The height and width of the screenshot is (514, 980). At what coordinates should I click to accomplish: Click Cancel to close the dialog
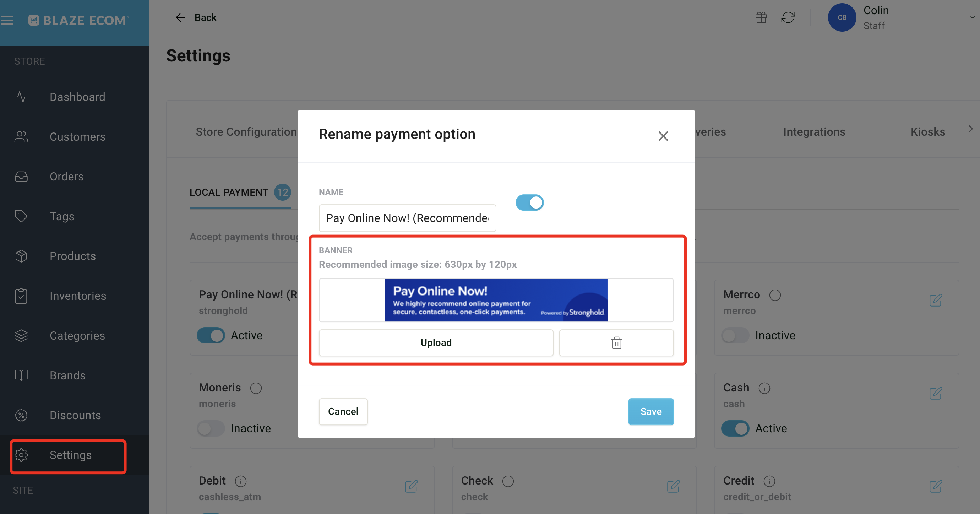(x=342, y=411)
